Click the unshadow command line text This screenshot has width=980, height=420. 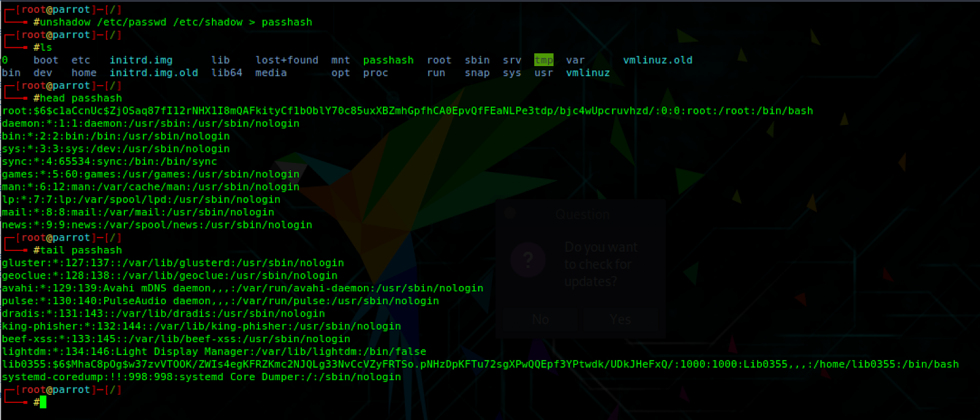coord(176,22)
